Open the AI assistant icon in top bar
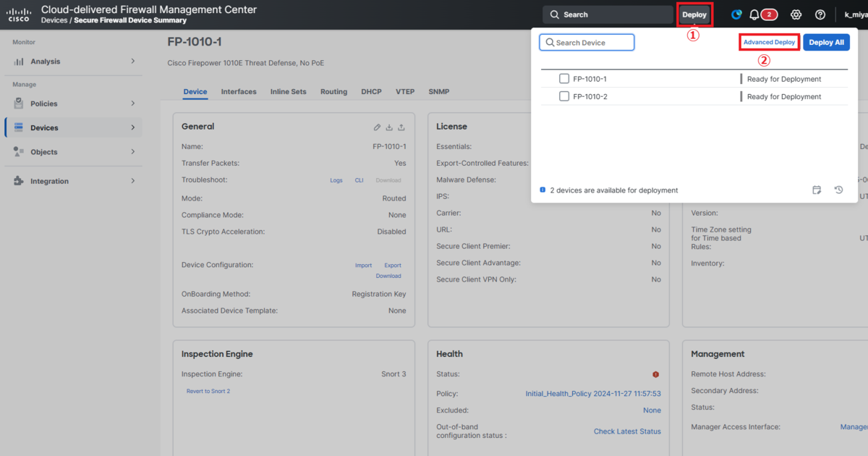The image size is (868, 456). pos(736,14)
